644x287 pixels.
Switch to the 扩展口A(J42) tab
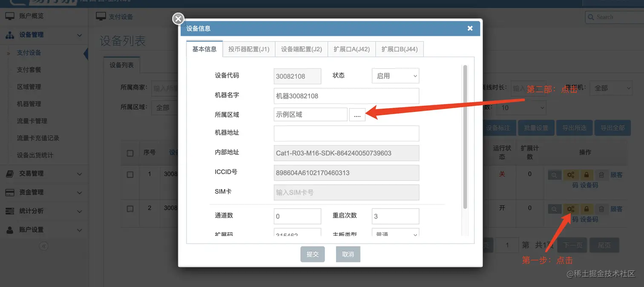tap(351, 49)
